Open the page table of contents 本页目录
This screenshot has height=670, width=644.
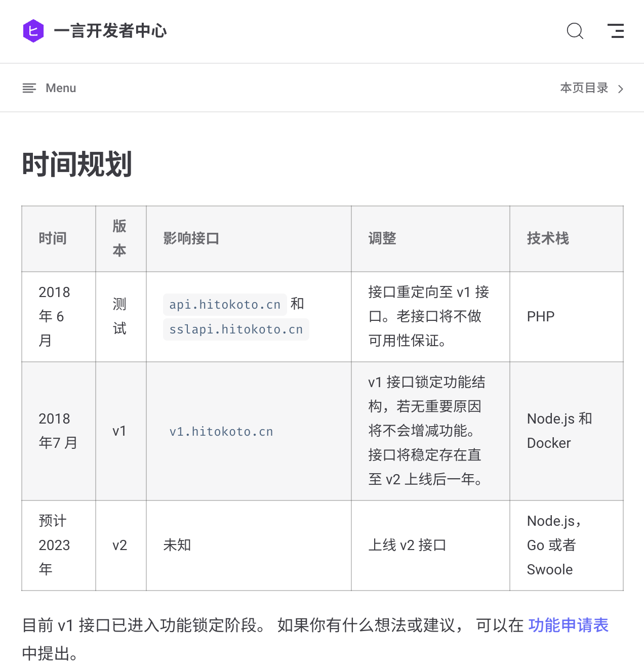point(583,88)
